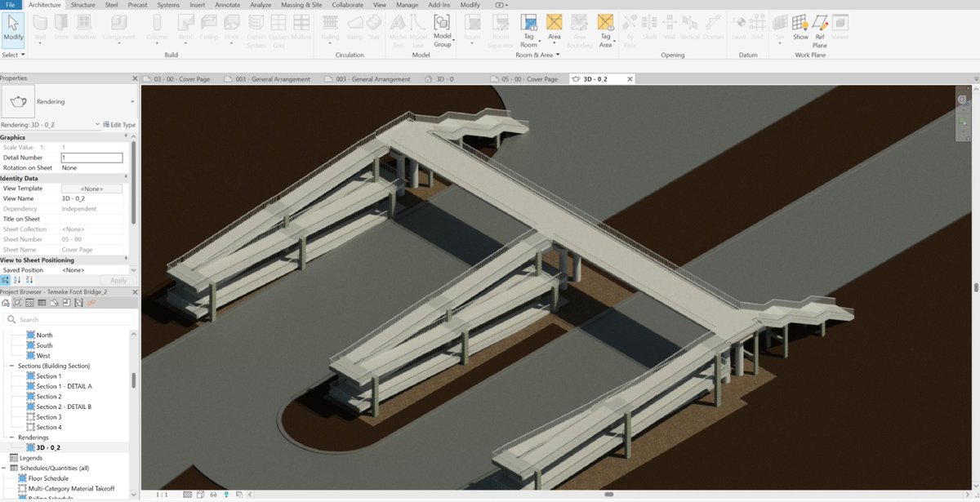Screen dimensions: 980x502
Task: Click the view scale 1 : 1
Action: (162, 495)
